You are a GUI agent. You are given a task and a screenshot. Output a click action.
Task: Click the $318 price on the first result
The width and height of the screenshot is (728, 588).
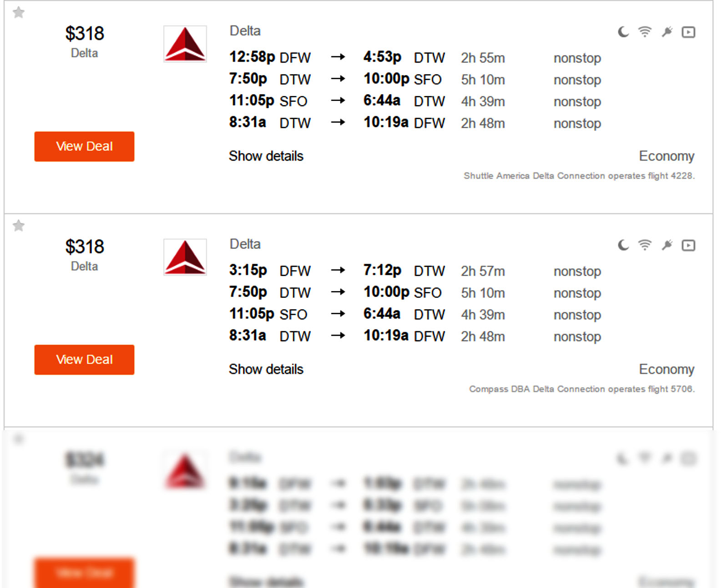point(85,33)
